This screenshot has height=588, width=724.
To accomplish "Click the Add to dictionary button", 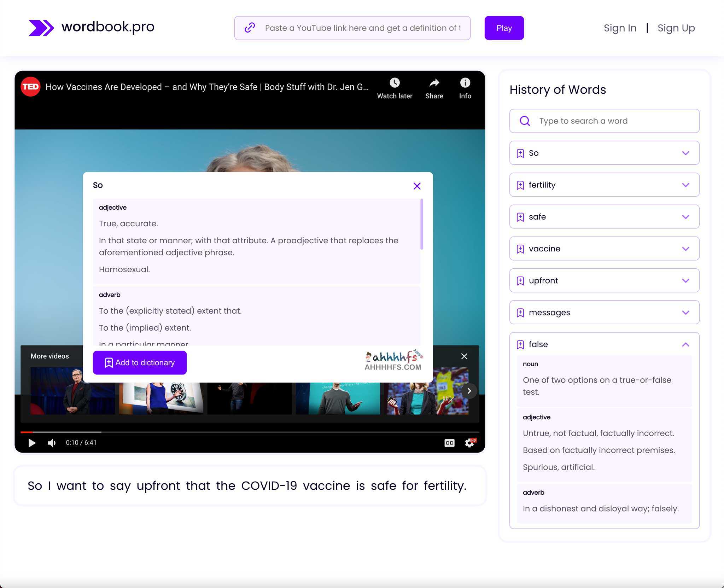I will [140, 362].
